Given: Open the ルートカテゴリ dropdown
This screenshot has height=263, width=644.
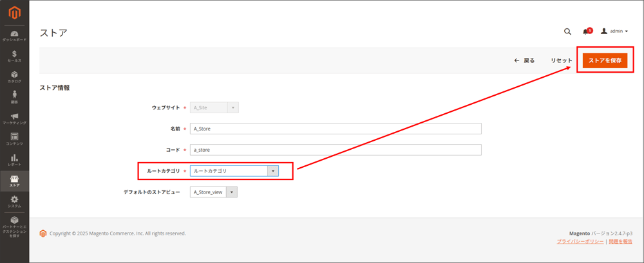Looking at the screenshot, I should tap(234, 171).
